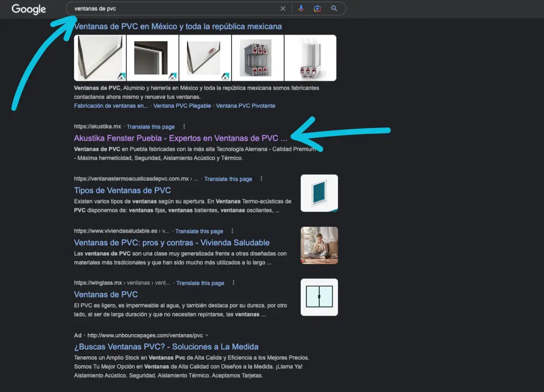
Task: Open fourth PVC profile cross-section thumbnail
Action: tap(258, 58)
